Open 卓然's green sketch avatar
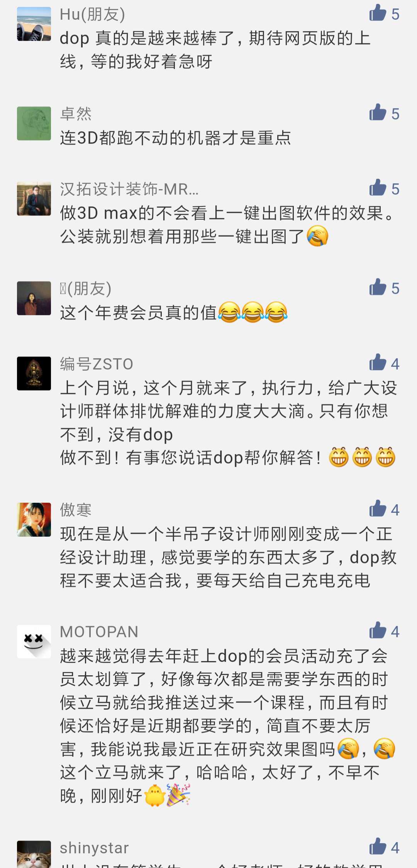 34,124
